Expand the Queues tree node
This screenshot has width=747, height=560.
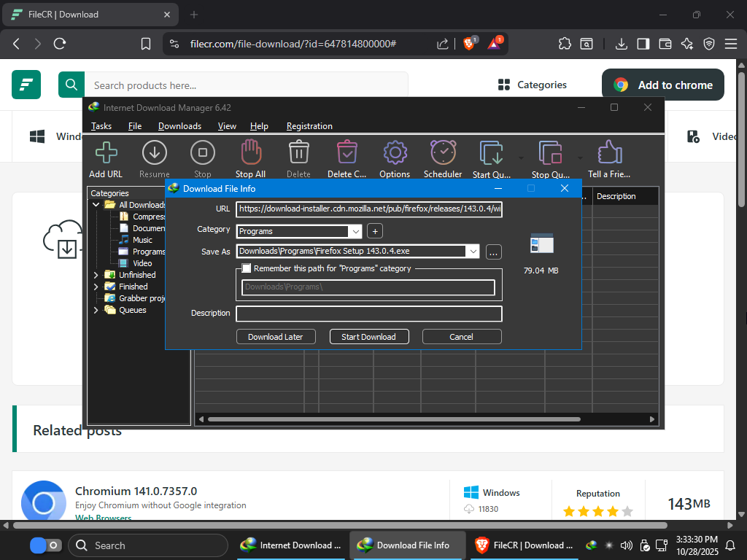pos(96,310)
